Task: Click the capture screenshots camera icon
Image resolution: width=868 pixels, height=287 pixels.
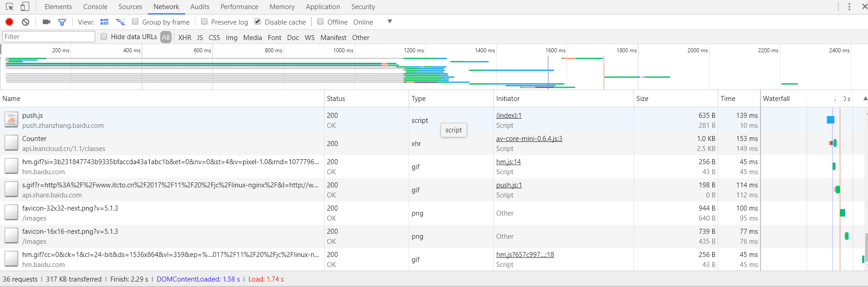Action: [46, 22]
